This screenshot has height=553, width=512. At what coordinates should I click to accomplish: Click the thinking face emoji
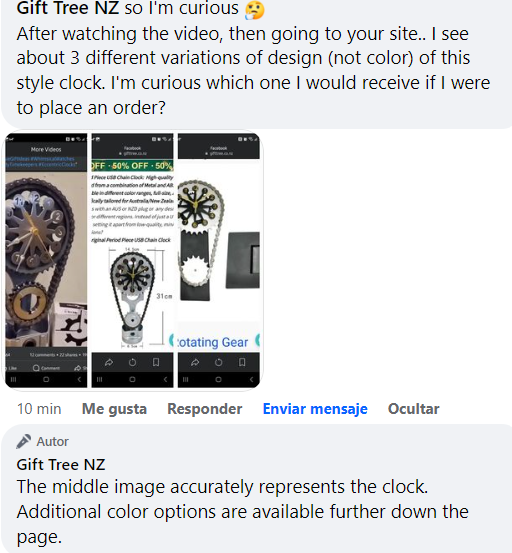(255, 9)
